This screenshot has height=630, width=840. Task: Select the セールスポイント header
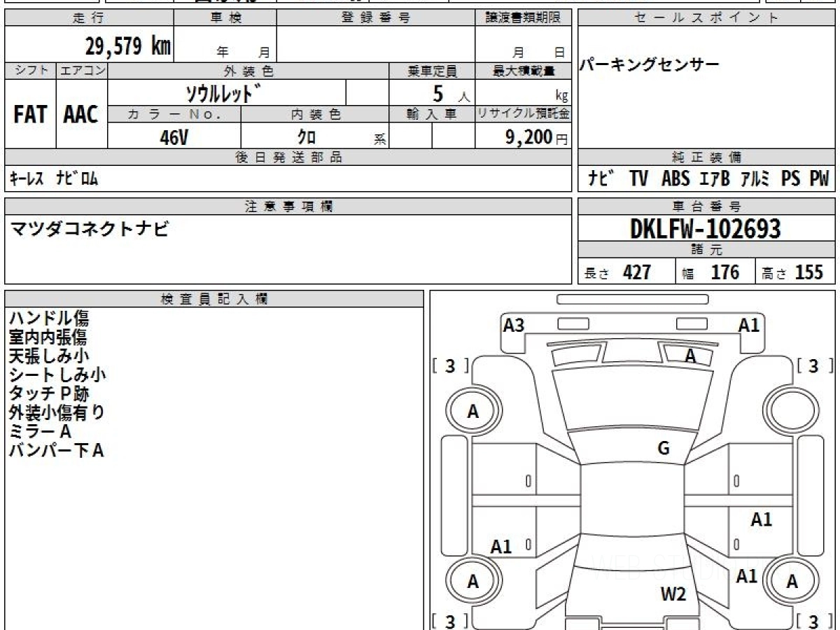pos(707,18)
